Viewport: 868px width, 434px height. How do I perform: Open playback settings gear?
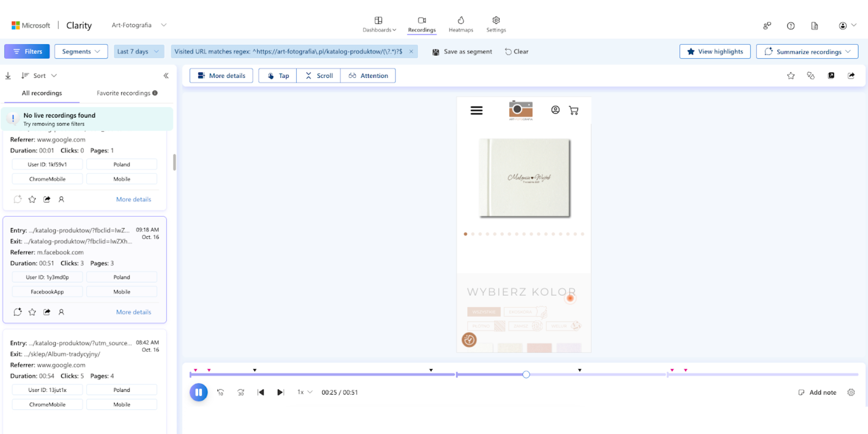coord(851,392)
